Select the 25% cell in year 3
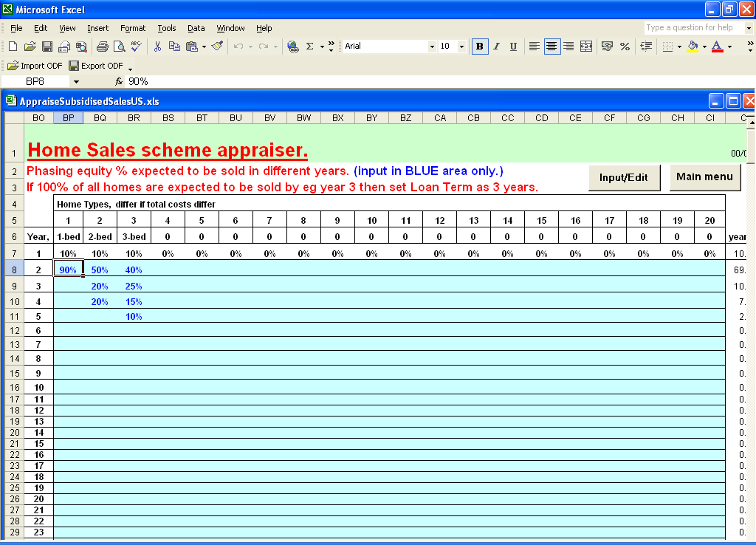 coord(134,286)
